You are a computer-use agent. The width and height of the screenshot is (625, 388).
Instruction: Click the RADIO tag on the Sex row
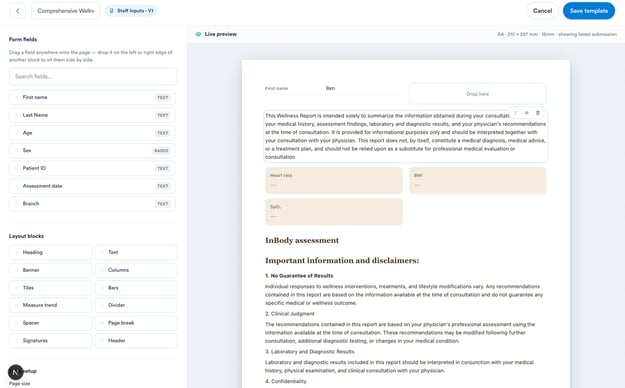tap(161, 151)
